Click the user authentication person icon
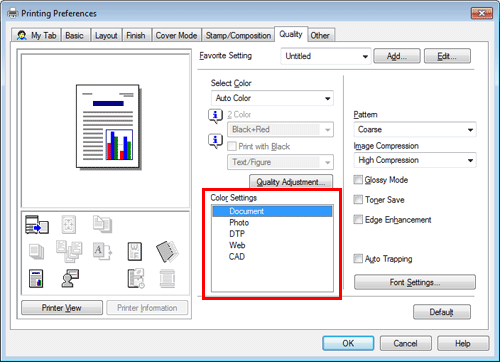The image size is (500, 362). point(70,278)
